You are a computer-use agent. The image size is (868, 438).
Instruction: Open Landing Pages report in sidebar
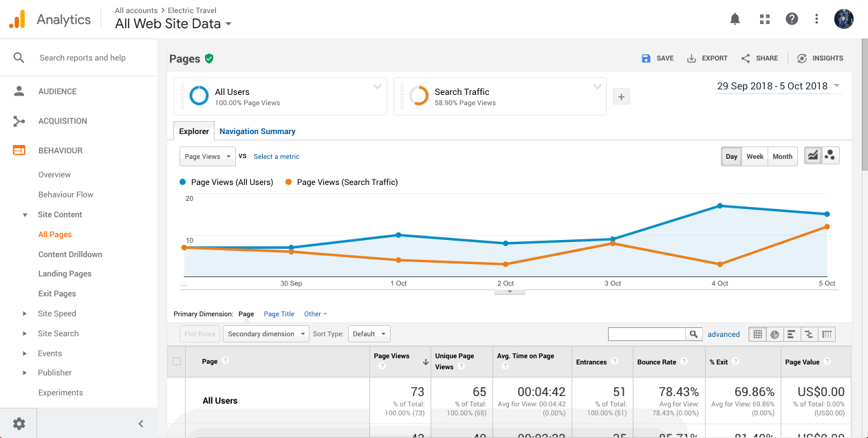(65, 274)
